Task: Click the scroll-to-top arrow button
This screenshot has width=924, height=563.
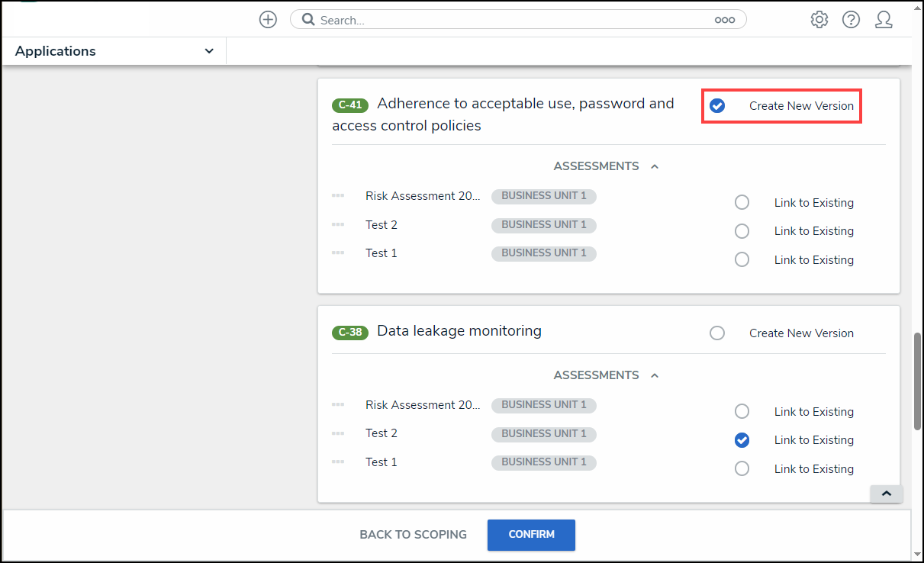Action: (886, 494)
